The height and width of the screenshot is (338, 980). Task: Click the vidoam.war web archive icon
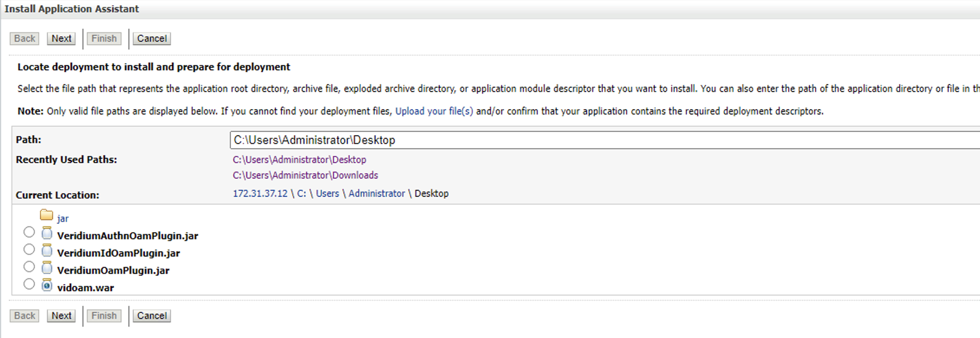click(x=47, y=286)
